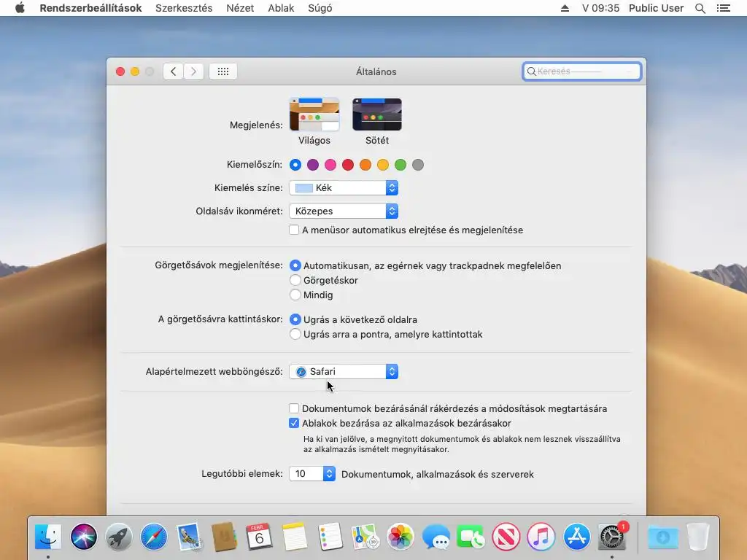Open Kiemelés színe Kék dropdown
Image resolution: width=747 pixels, height=560 pixels.
click(344, 187)
